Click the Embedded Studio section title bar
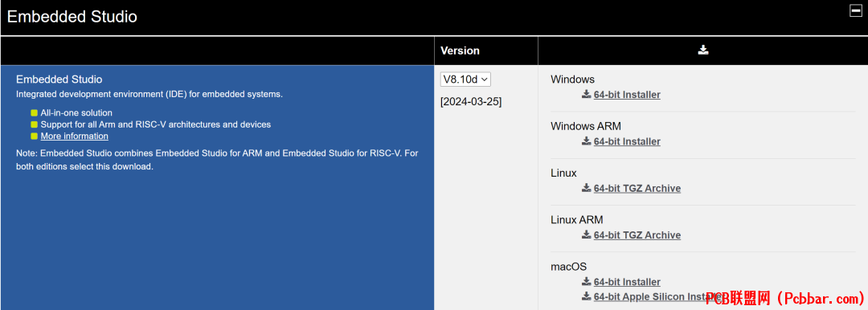The height and width of the screenshot is (310, 868). 434,18
